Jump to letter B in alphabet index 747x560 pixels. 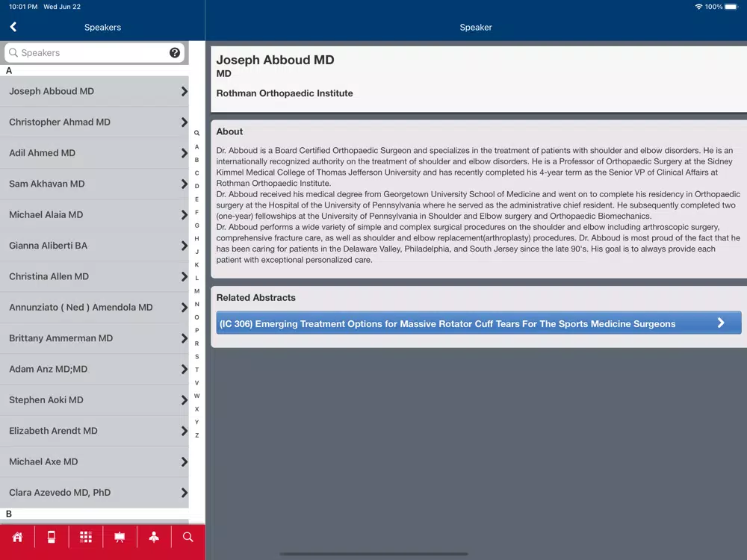point(196,160)
